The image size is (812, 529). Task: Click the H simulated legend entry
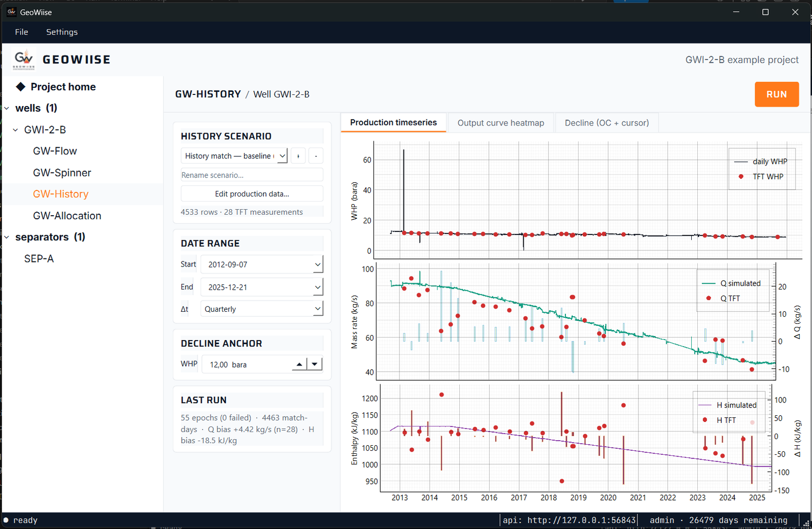click(x=728, y=405)
